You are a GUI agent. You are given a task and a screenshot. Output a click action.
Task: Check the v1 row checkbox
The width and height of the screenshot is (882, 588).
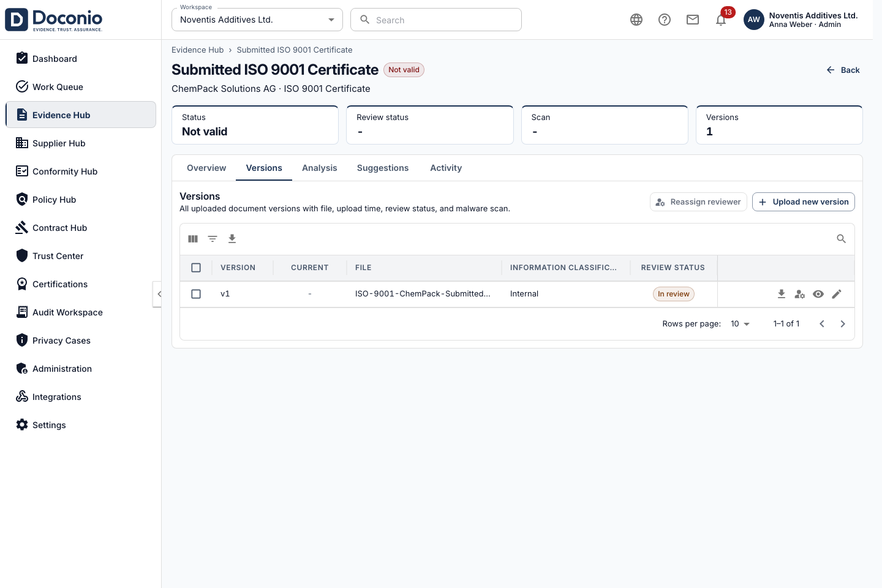pyautogui.click(x=196, y=294)
